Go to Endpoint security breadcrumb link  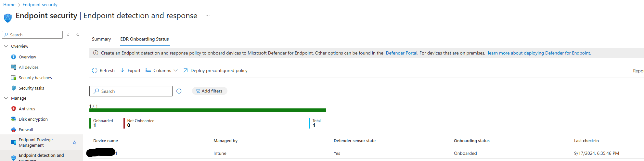[x=40, y=5]
